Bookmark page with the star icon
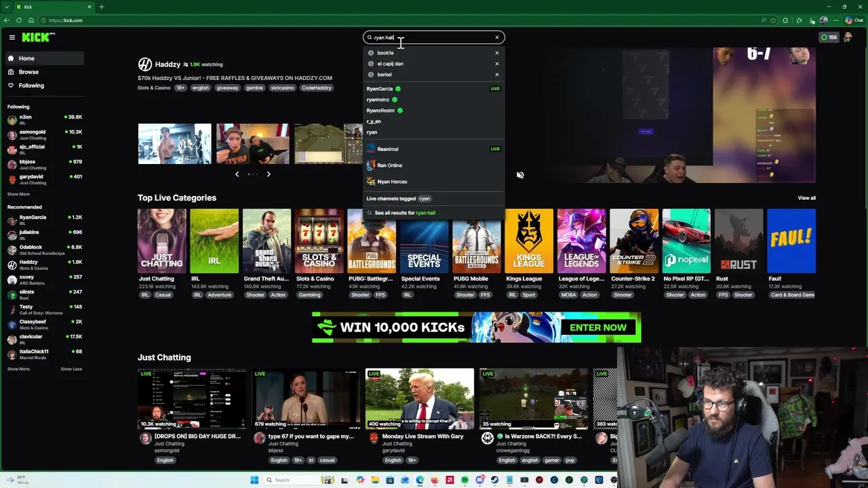 [773, 20]
